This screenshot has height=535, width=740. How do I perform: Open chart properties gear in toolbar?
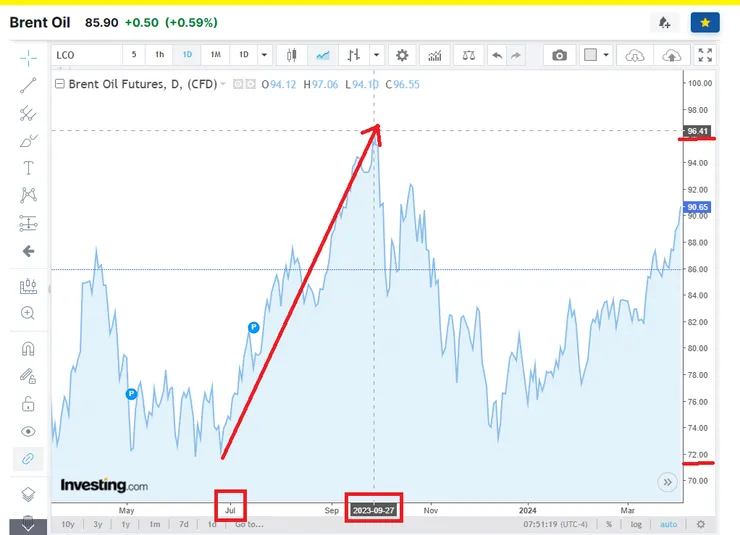[x=402, y=55]
